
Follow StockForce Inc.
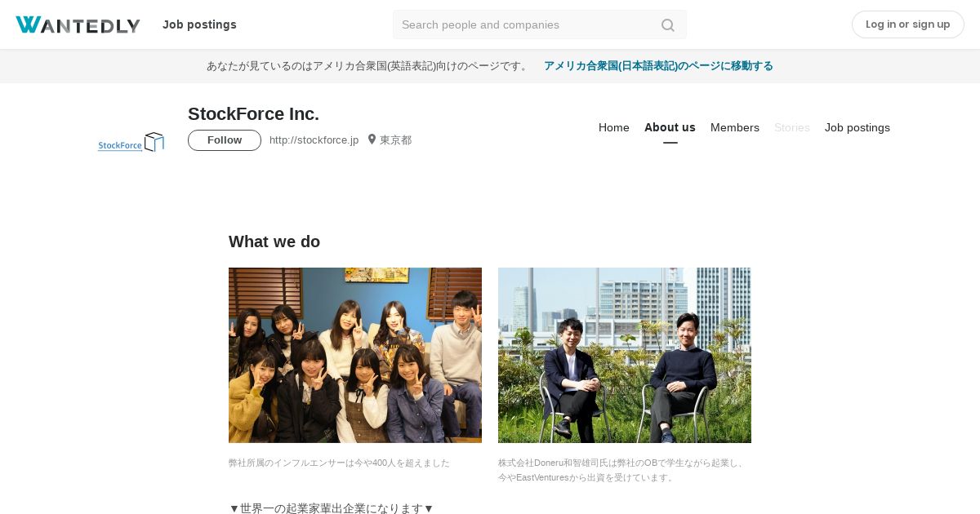pyautogui.click(x=225, y=140)
